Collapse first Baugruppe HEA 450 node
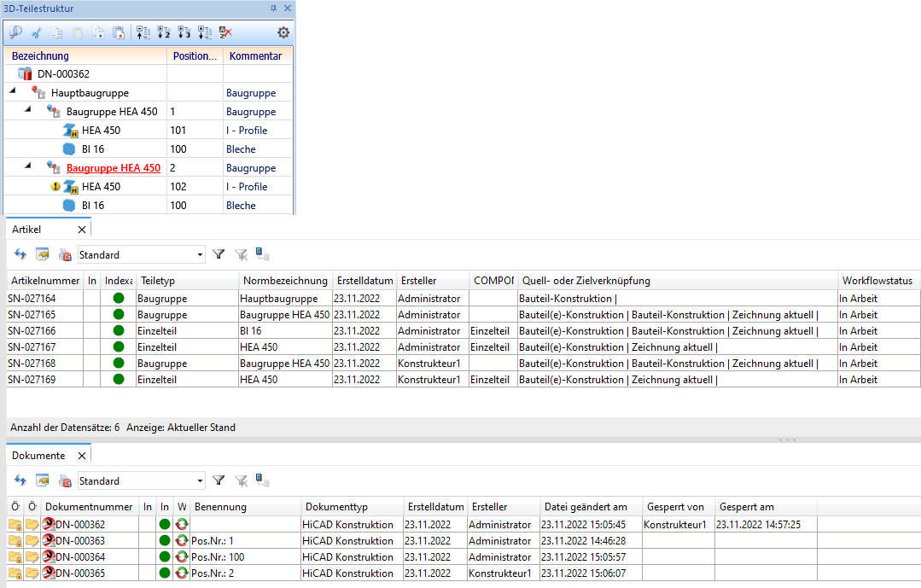 click(x=27, y=111)
